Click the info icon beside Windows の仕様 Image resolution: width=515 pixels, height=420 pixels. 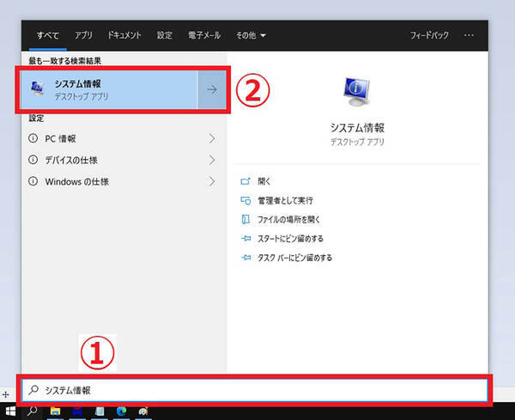pos(33,181)
